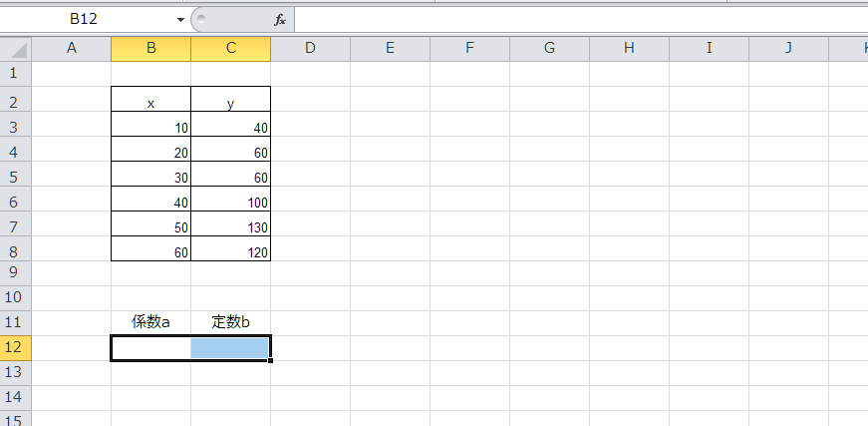Click the active empty cell B12
This screenshot has height=426, width=868.
[x=151, y=348]
